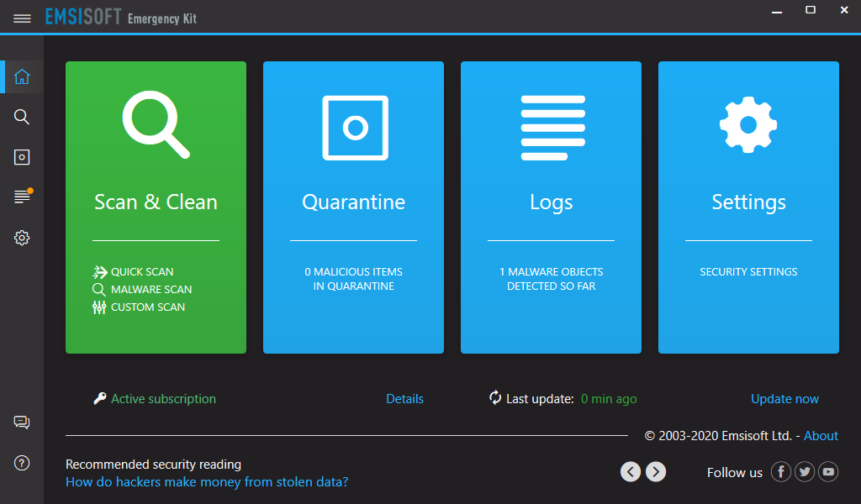
Task: Open Emsisoft Twitter icon
Action: [805, 471]
